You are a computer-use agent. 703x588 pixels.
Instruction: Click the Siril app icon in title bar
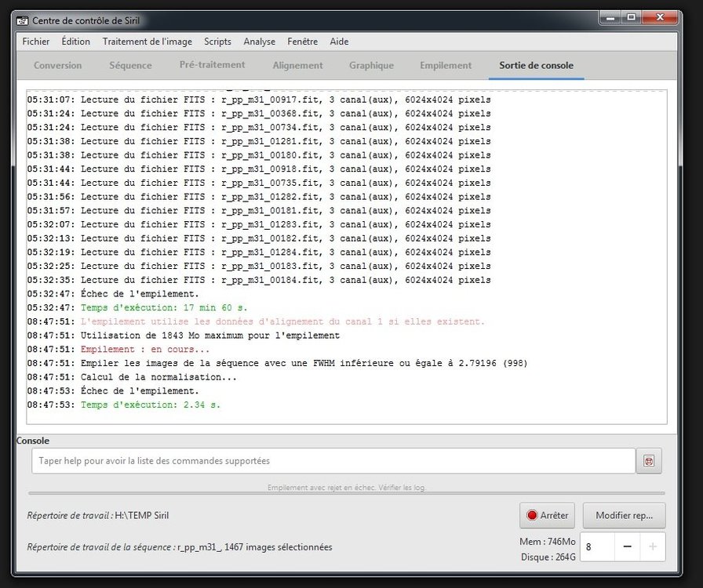22,20
